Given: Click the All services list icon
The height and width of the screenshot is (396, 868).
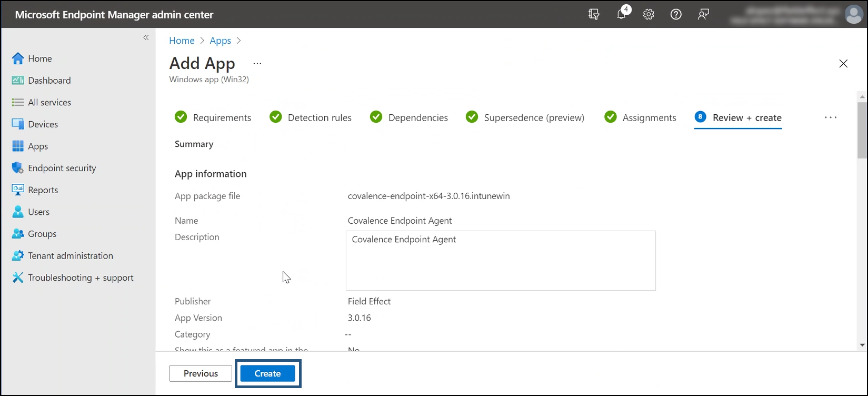Looking at the screenshot, I should (18, 102).
